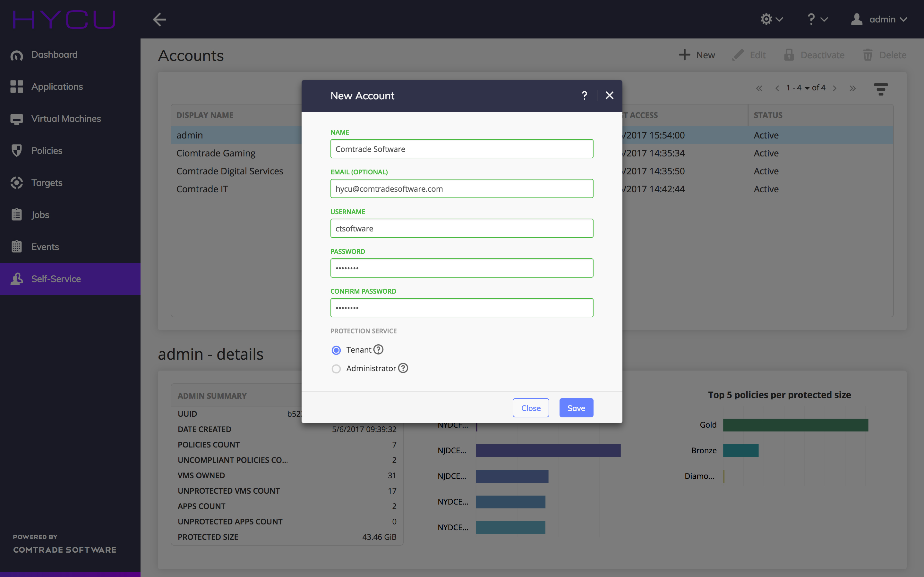
Task: Select the Administrator radio button
Action: (336, 369)
